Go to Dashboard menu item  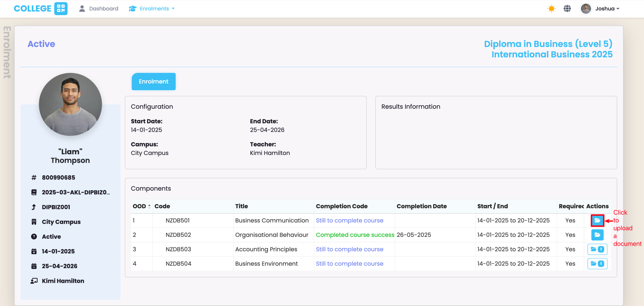pyautogui.click(x=103, y=9)
